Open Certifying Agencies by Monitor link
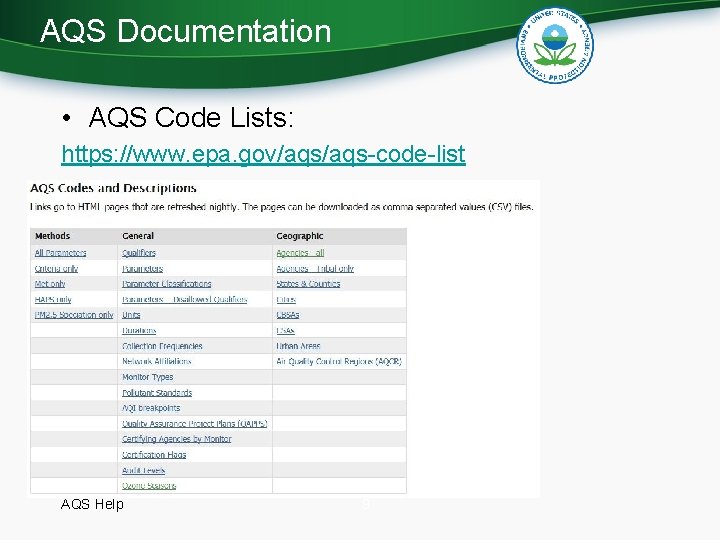This screenshot has height=540, width=720. point(177,439)
